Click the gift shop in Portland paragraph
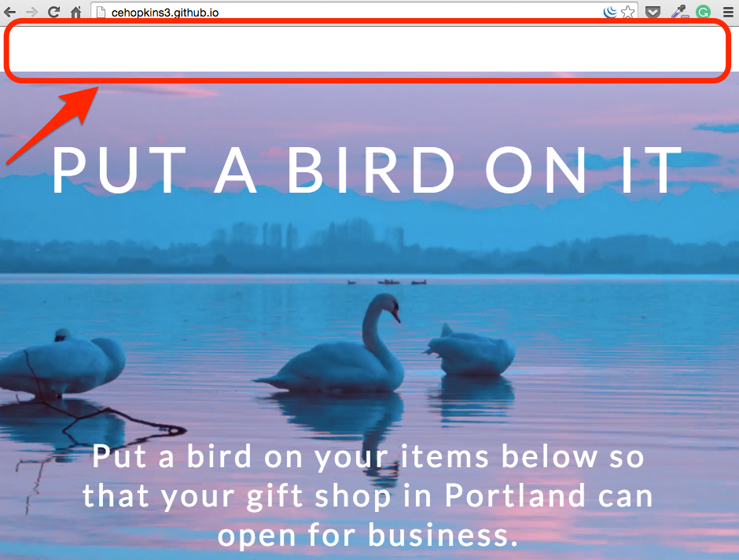Screen dimensions: 739x560 point(369,496)
